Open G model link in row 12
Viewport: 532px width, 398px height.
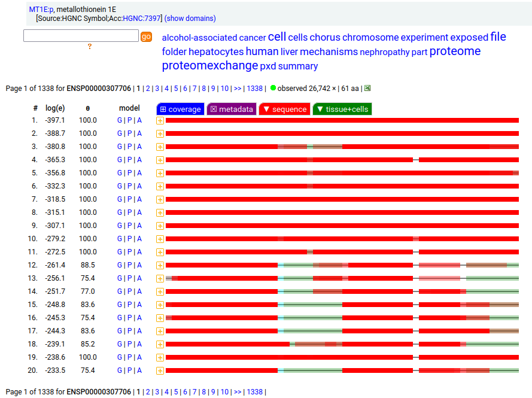click(x=120, y=265)
